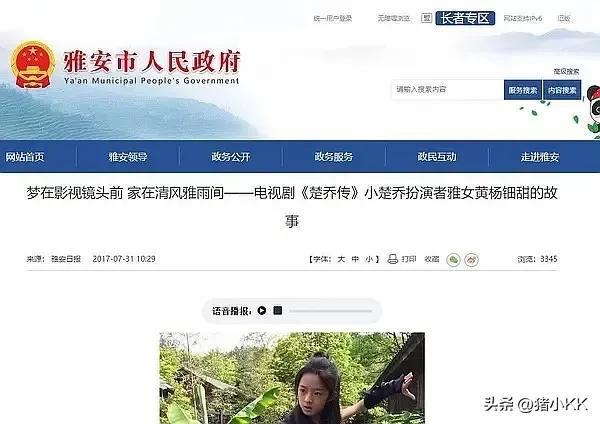This screenshot has height=424, width=600.
Task: Play the voice broadcast audio
Action: (x=262, y=310)
